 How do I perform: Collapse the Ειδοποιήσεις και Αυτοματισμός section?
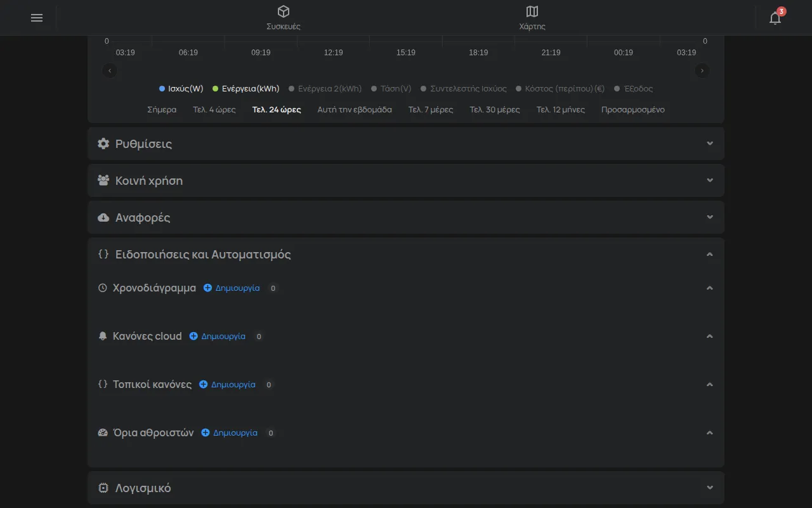coord(710,254)
